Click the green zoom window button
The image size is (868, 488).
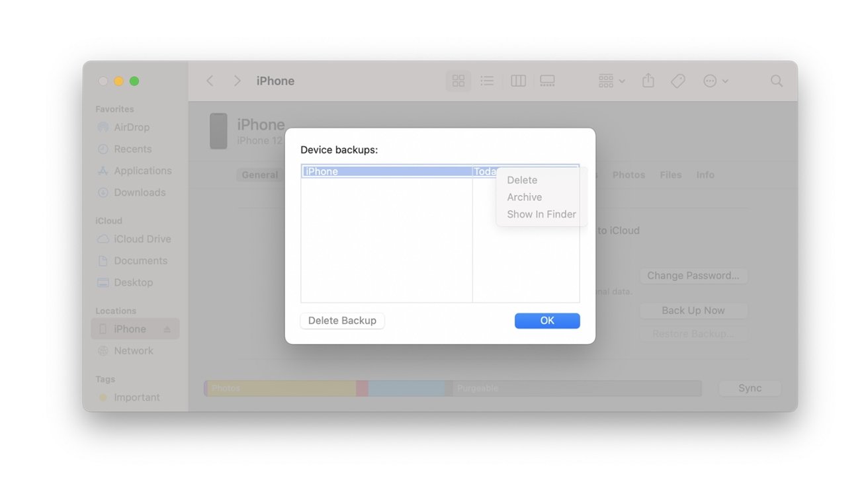point(134,81)
